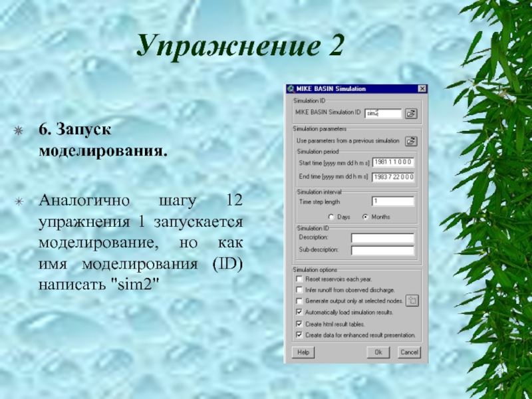Viewport: 532px width, 399px height.
Task: Click the Help button
Action: 303,352
